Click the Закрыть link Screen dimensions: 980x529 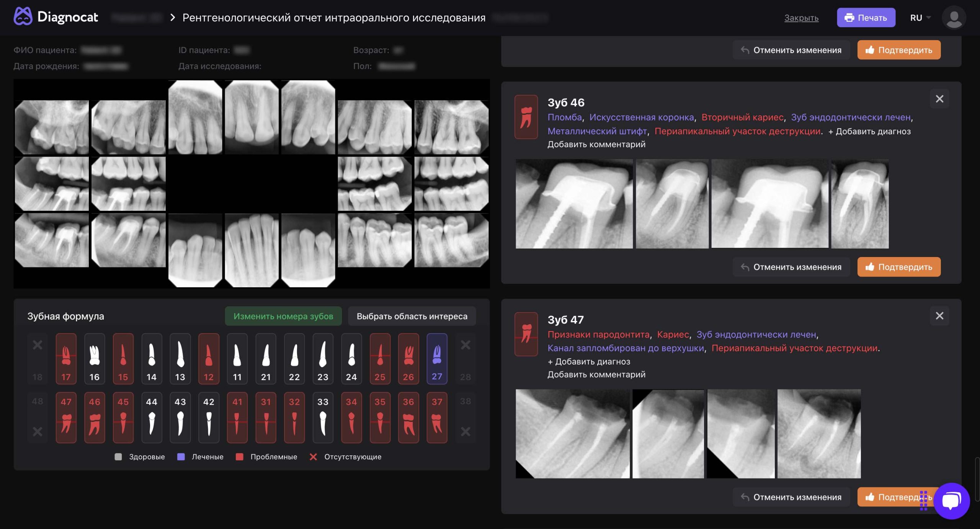[801, 18]
